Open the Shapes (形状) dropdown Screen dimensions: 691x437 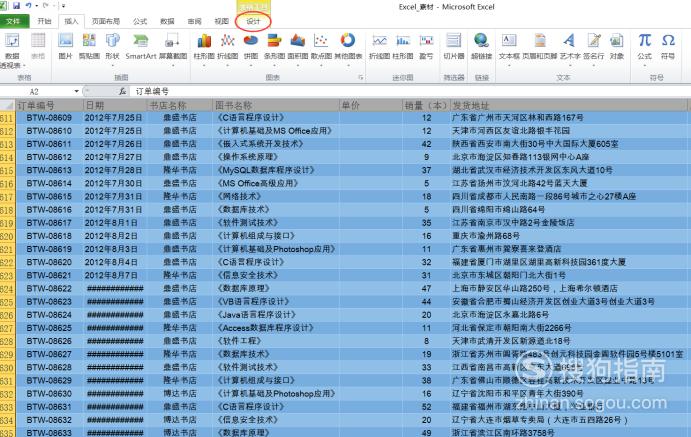(113, 49)
